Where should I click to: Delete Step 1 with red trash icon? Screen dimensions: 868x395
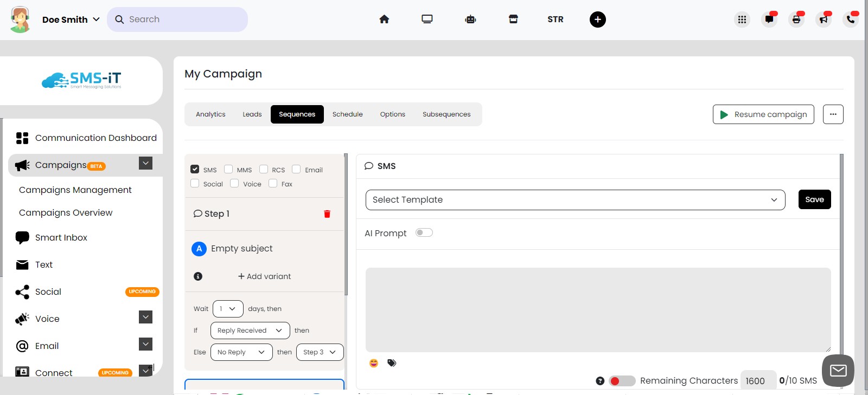[x=327, y=214]
